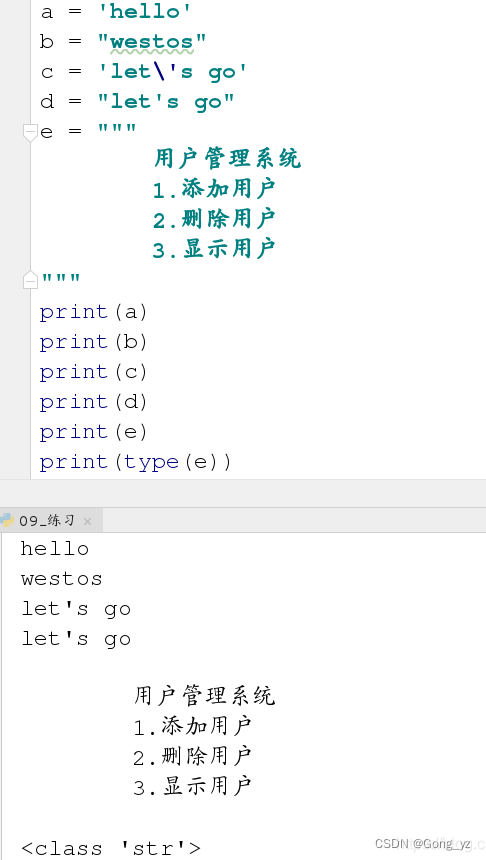The width and height of the screenshot is (486, 860).
Task: Click the Python icon on the 09_练习 tab
Action: point(7,520)
